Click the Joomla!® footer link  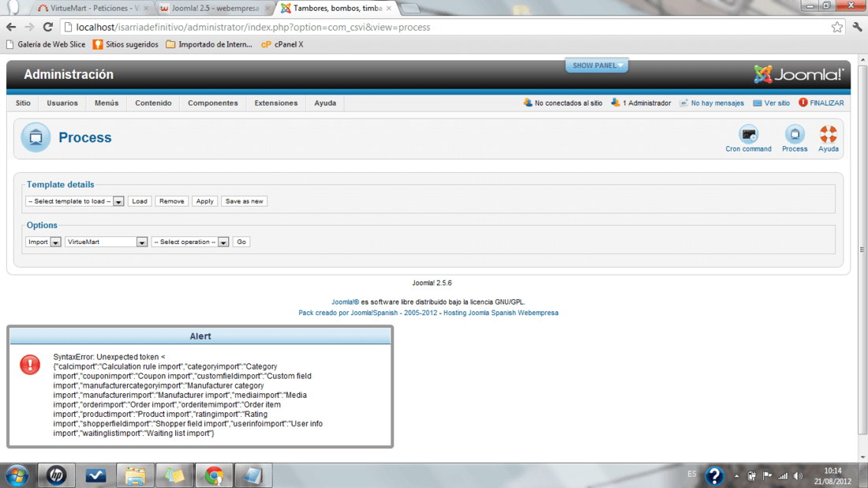click(345, 302)
